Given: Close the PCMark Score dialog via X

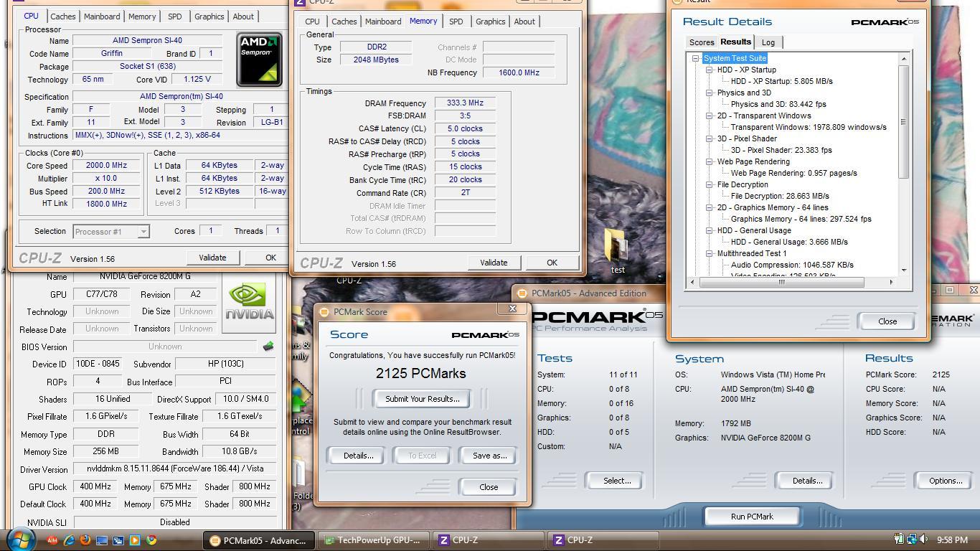Looking at the screenshot, I should point(512,309).
